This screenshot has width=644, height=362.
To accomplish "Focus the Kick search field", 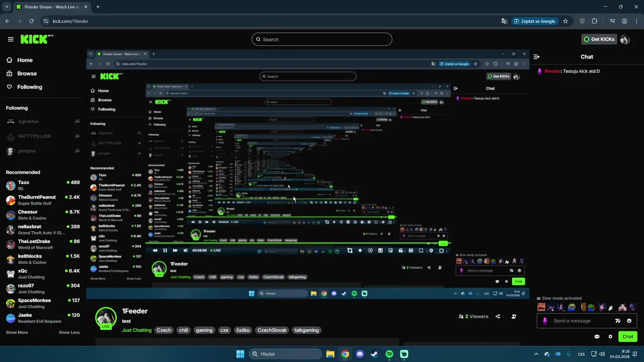I will pyautogui.click(x=322, y=39).
